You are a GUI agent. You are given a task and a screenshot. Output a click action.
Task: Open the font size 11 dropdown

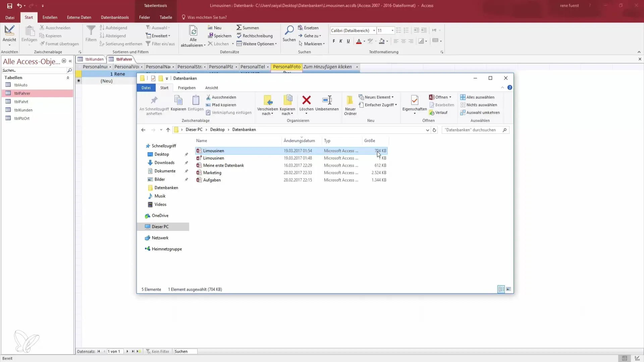pos(392,31)
